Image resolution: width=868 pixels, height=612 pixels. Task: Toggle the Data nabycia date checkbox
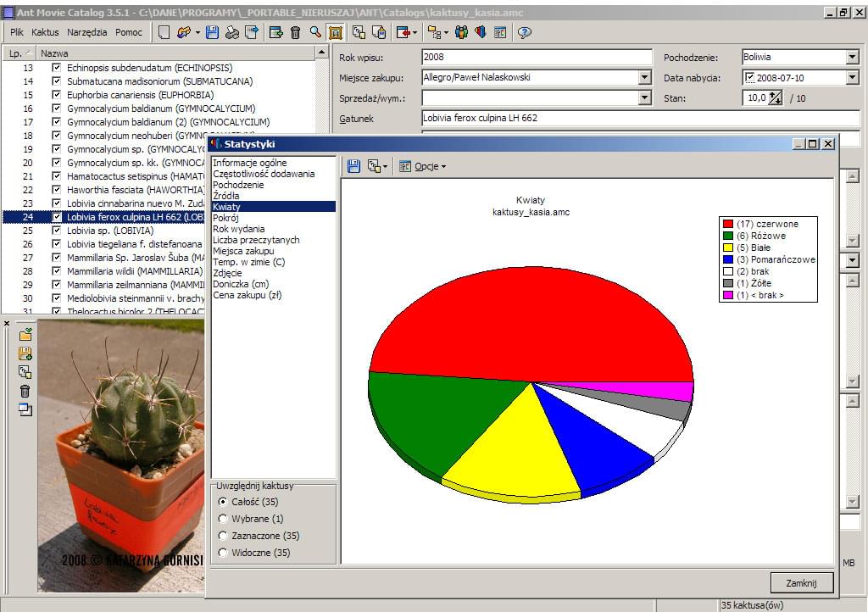749,78
